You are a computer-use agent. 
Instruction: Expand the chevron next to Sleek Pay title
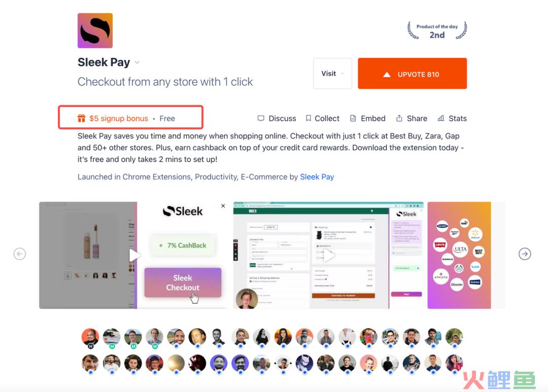click(x=137, y=62)
